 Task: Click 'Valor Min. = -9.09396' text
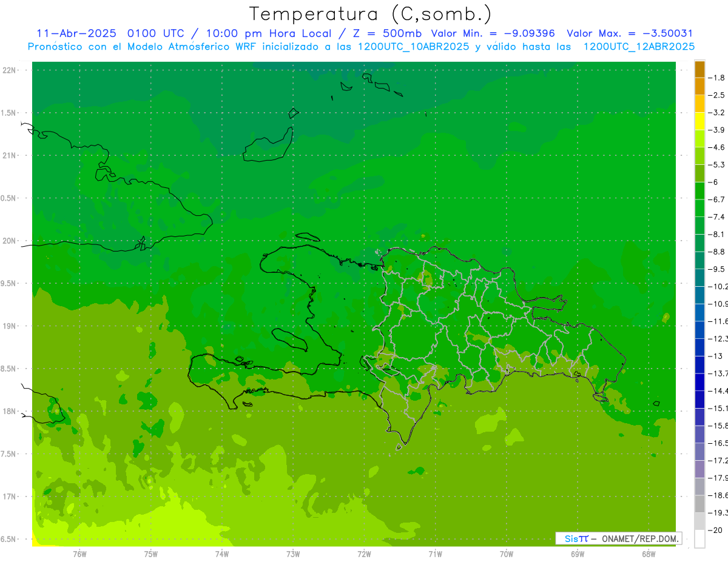pos(493,33)
